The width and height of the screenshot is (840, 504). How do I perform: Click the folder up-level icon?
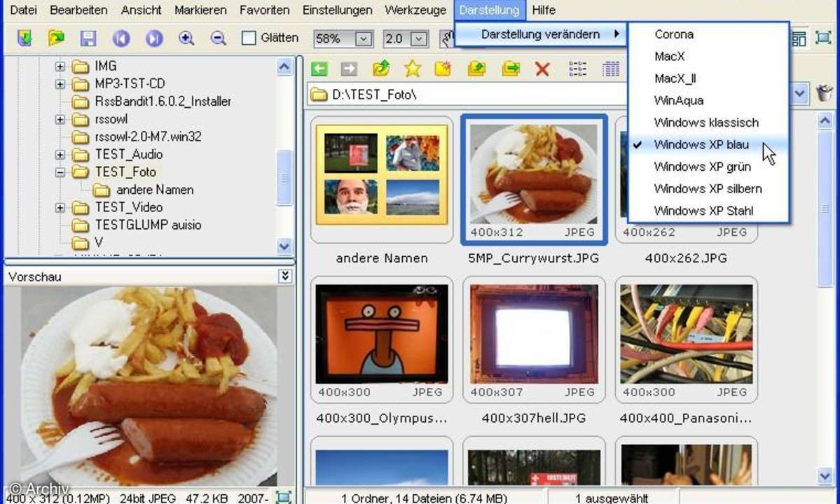(x=381, y=69)
